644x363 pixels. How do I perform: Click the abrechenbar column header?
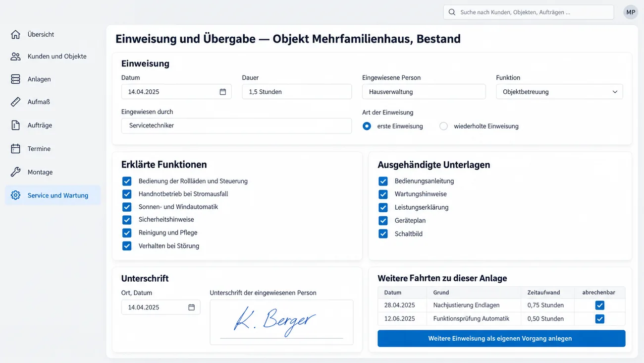tap(599, 293)
